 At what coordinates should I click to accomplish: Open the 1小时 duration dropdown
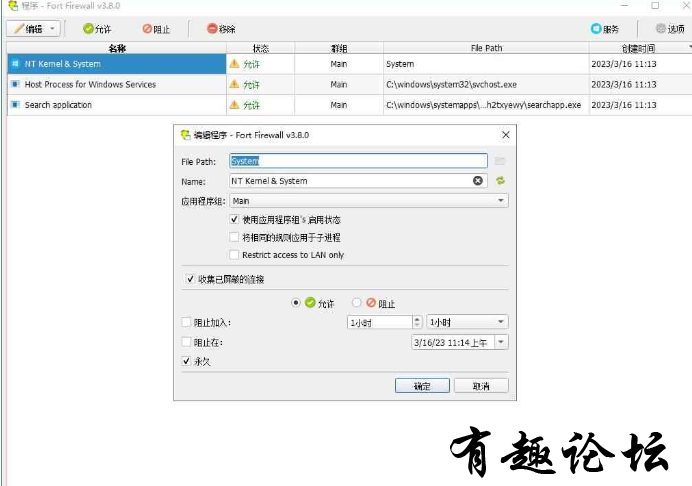click(467, 322)
